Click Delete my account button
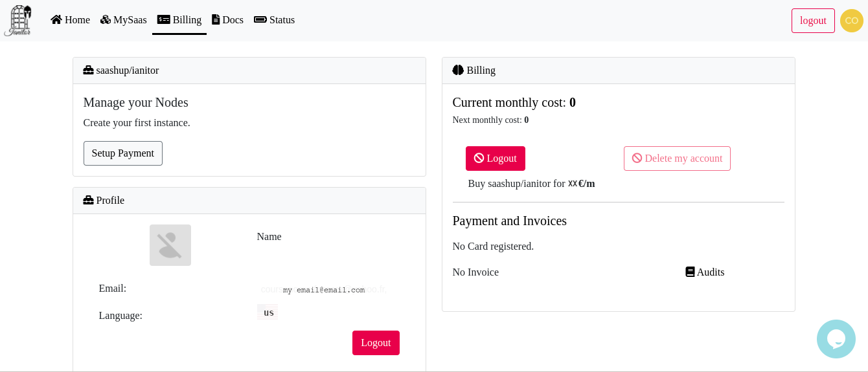This screenshot has height=372, width=868. tap(677, 159)
